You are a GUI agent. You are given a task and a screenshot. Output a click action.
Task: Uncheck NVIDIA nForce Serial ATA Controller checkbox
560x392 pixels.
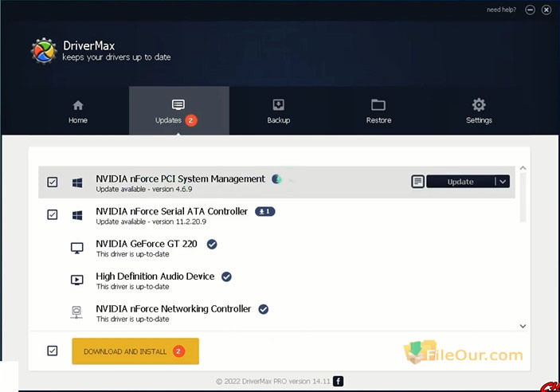53,214
